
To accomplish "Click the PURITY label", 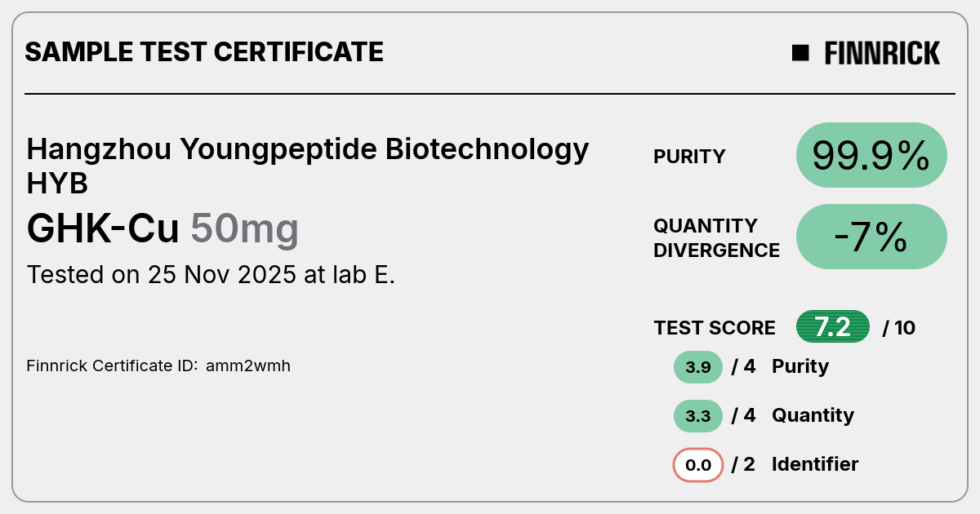I will (x=689, y=157).
